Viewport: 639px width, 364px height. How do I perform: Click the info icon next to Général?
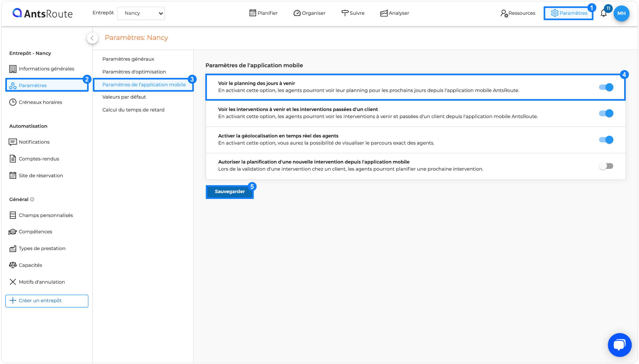pos(32,199)
